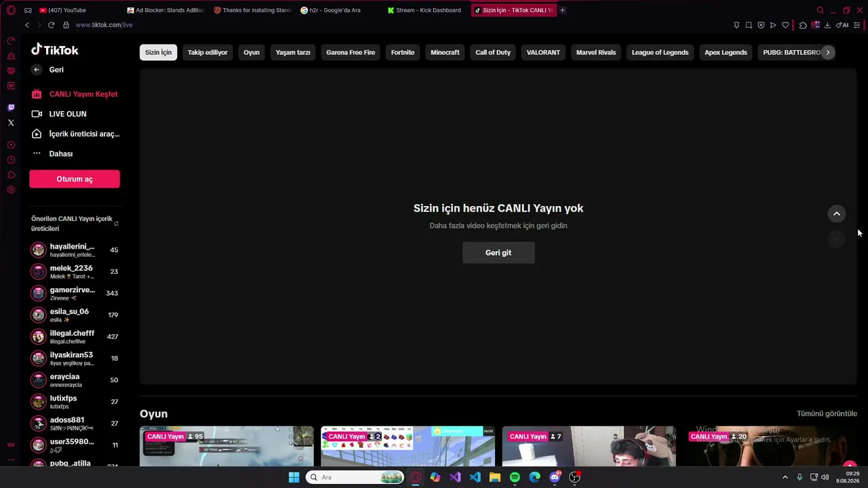This screenshot has width=868, height=488.
Task: Switch to the YouTube browser tab
Action: click(78, 10)
